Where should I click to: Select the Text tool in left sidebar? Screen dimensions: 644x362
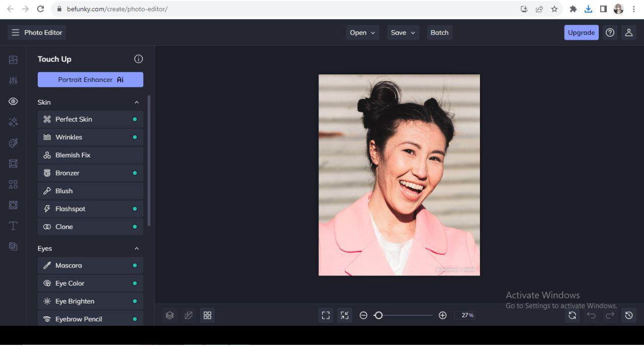pyautogui.click(x=13, y=226)
